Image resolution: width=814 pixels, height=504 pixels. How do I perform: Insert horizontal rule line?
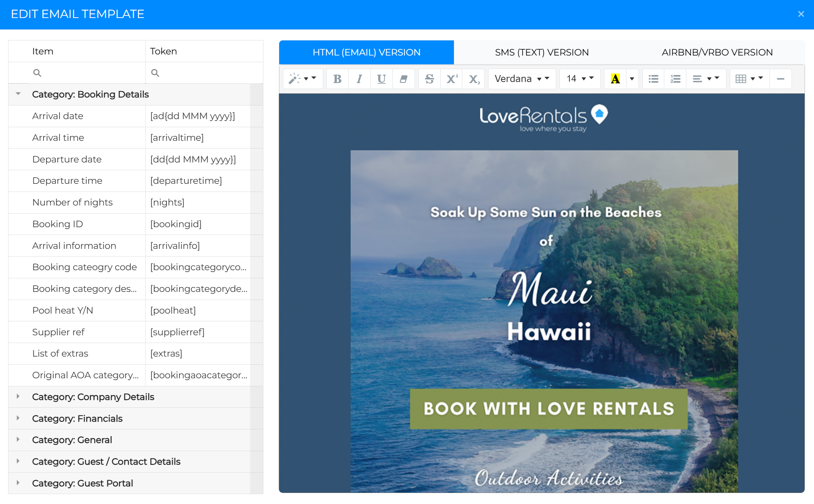781,79
